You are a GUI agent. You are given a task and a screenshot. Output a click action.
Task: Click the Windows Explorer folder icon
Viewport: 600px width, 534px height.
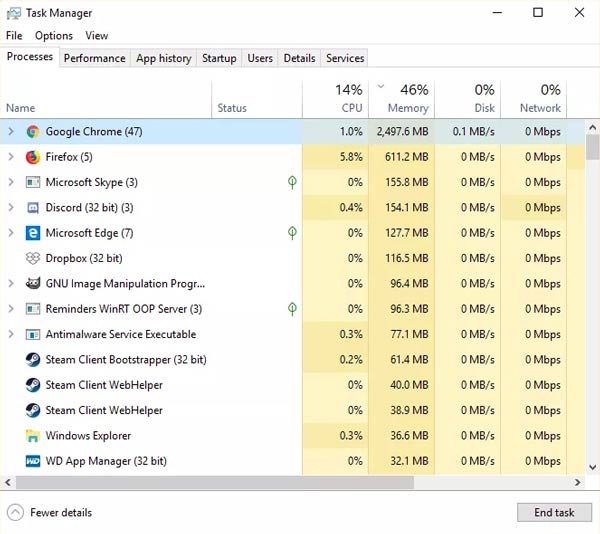(x=33, y=436)
